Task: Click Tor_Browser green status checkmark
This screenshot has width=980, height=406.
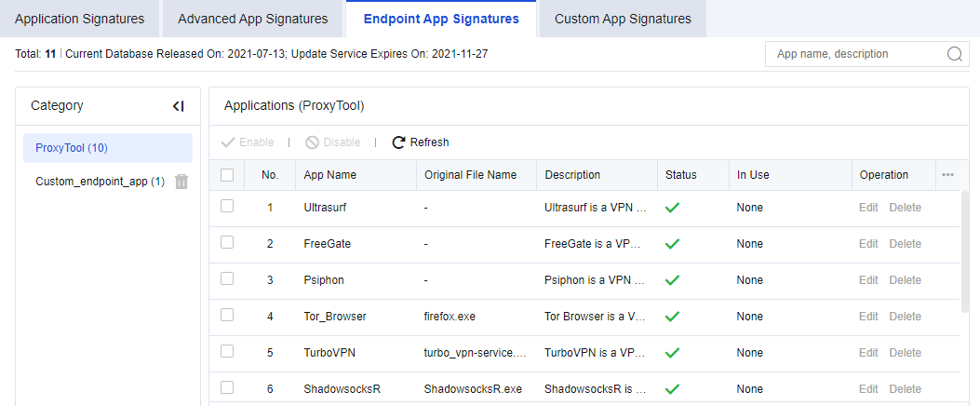Action: 672,317
